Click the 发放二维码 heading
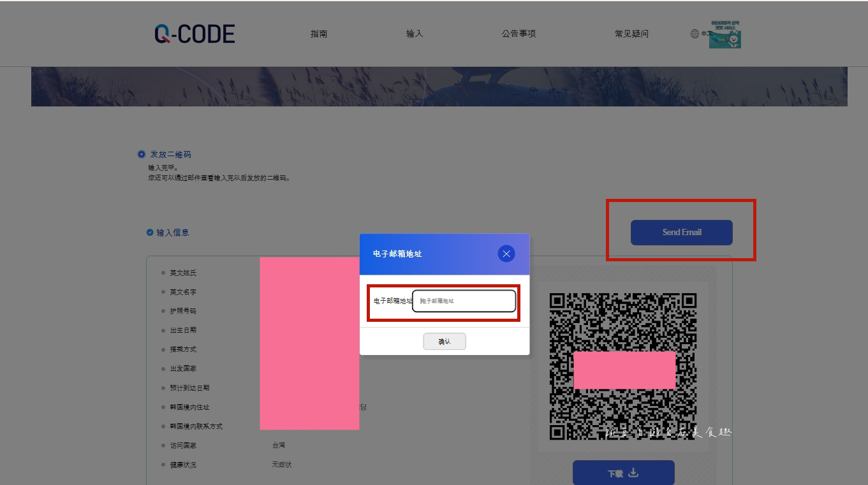Image resolution: width=868 pixels, height=485 pixels. (170, 154)
